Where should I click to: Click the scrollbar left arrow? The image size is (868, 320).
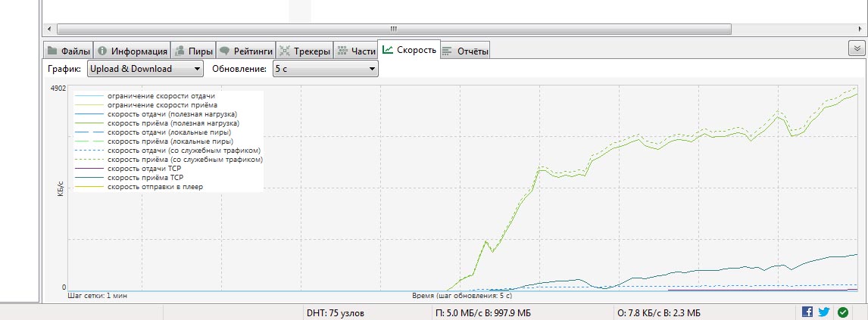pyautogui.click(x=50, y=29)
